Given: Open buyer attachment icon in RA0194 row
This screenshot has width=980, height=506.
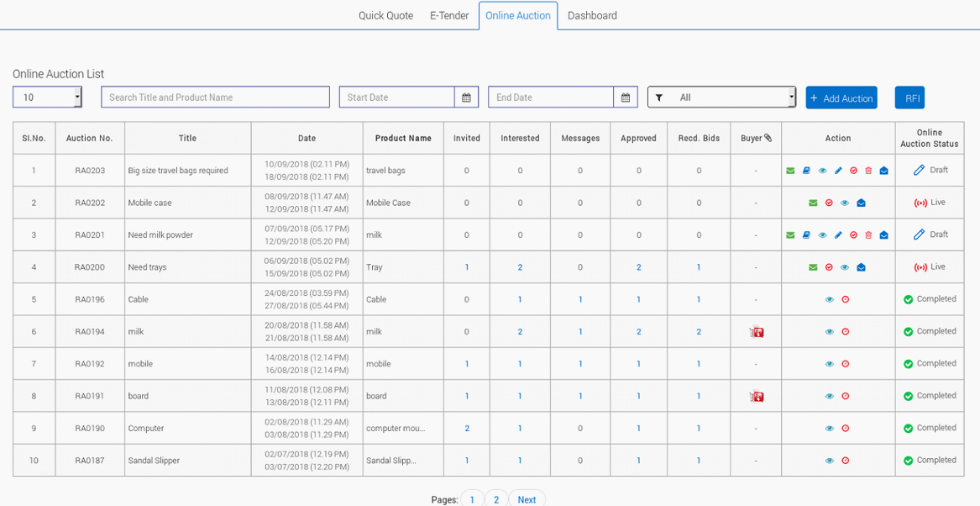Looking at the screenshot, I should [x=757, y=332].
